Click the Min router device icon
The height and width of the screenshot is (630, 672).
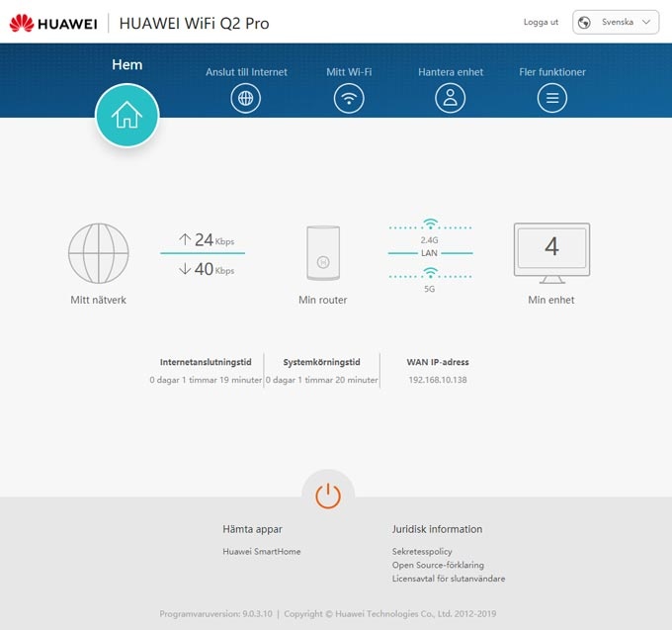pyautogui.click(x=323, y=253)
